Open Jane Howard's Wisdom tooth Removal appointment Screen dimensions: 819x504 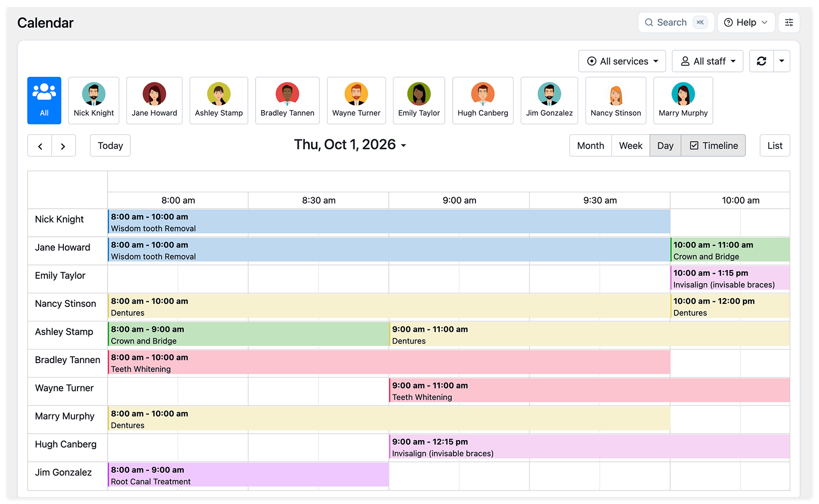click(x=389, y=250)
